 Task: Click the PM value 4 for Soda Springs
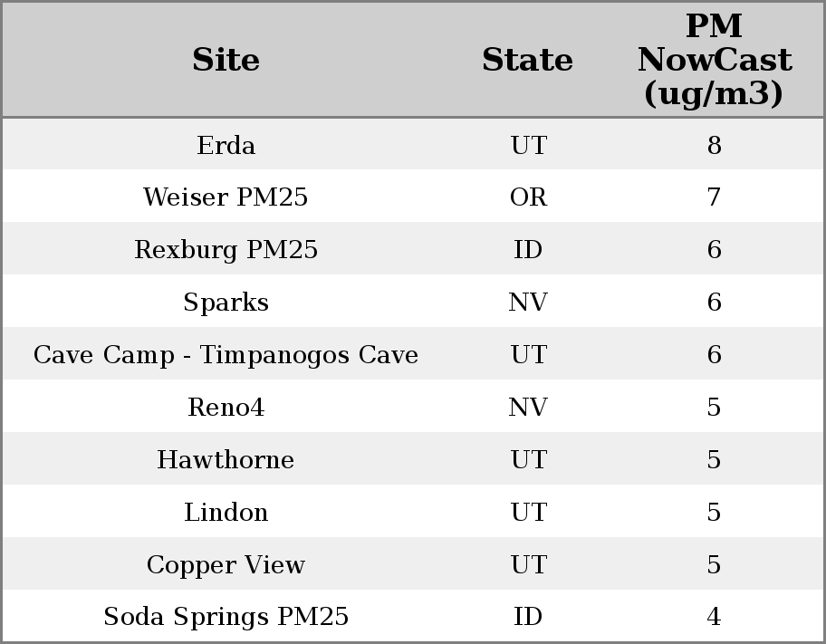[x=714, y=617]
